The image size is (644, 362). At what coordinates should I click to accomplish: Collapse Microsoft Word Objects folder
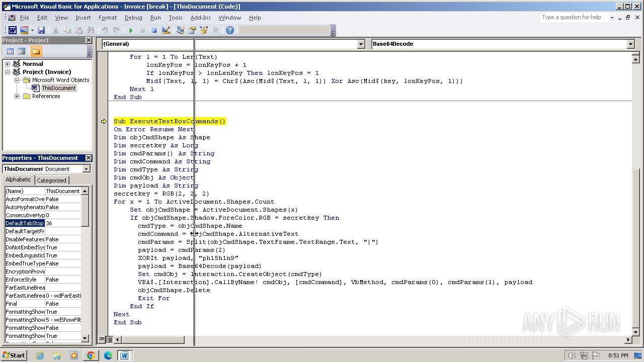point(17,80)
